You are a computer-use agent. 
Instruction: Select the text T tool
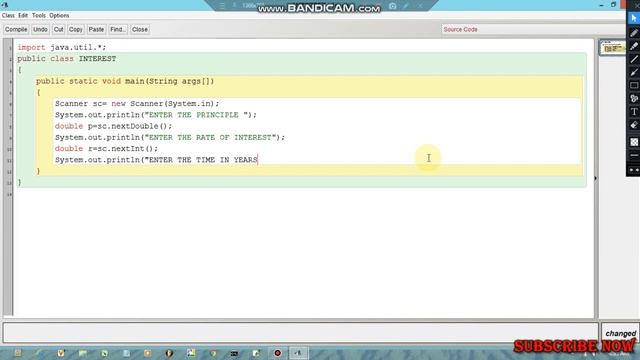coord(634,111)
